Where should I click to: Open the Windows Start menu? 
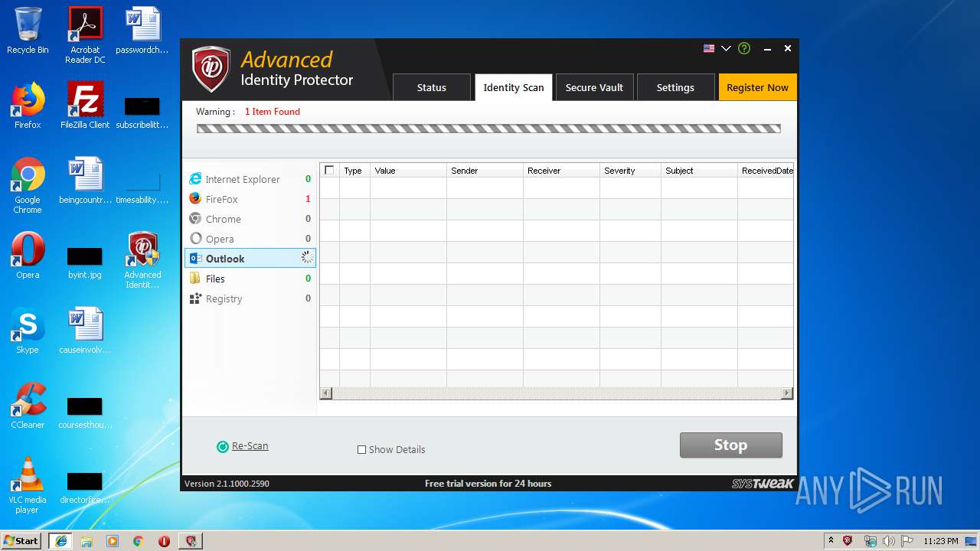click(21, 540)
